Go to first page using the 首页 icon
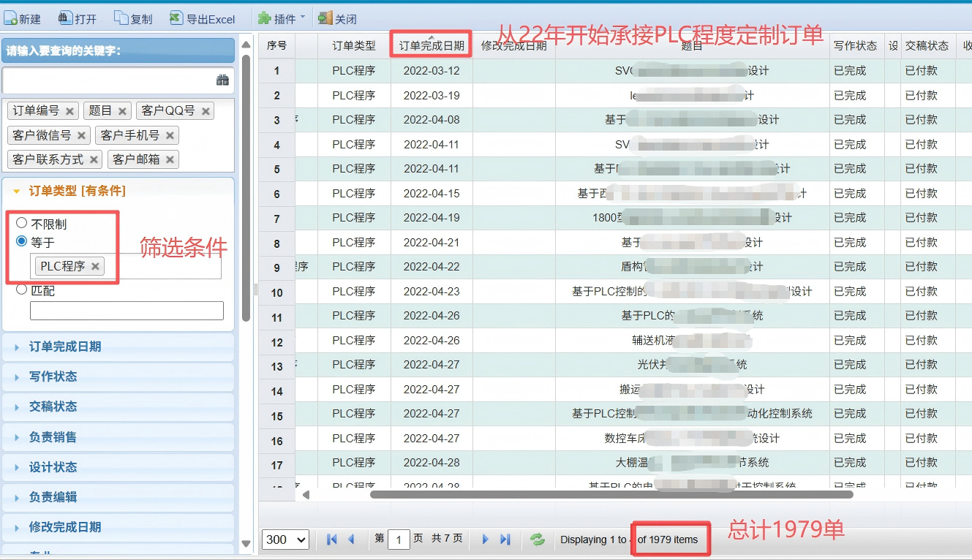Viewport: 972px width, 560px height. pos(331,540)
